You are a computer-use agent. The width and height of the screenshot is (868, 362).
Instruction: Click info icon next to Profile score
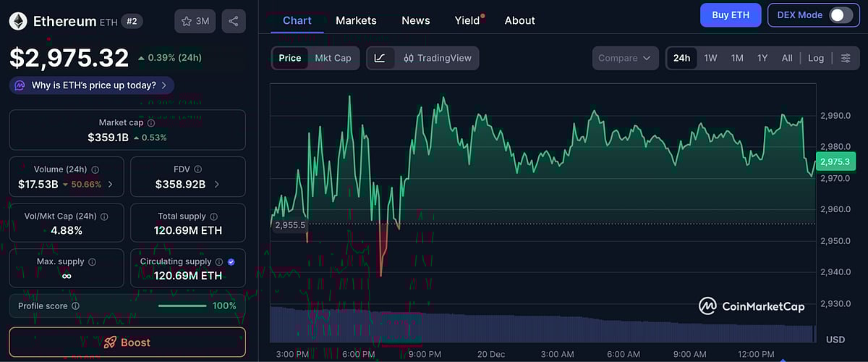tap(76, 306)
